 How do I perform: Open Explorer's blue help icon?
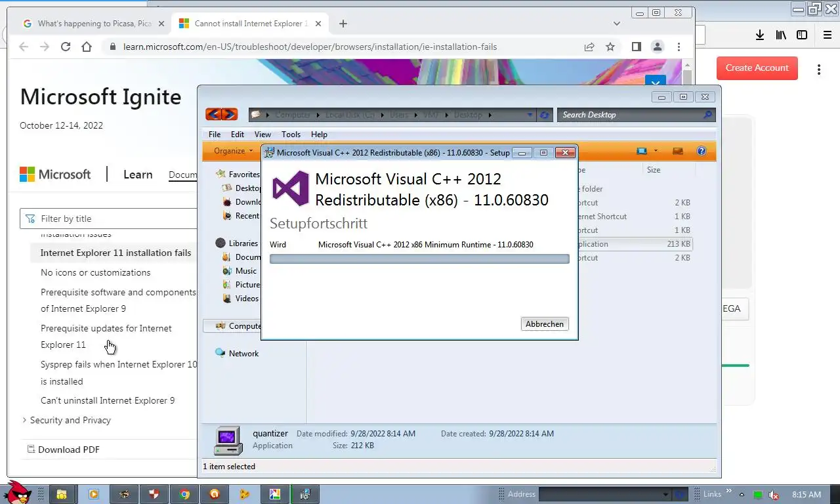click(702, 151)
